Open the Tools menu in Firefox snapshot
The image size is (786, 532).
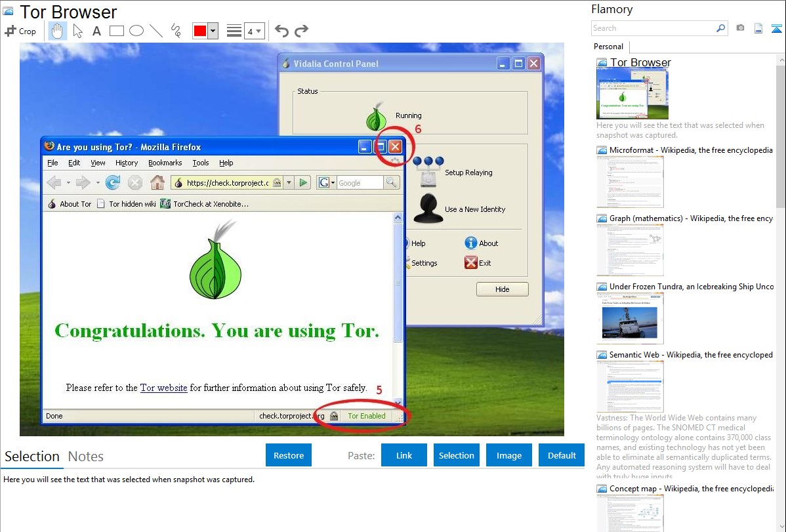pos(201,163)
